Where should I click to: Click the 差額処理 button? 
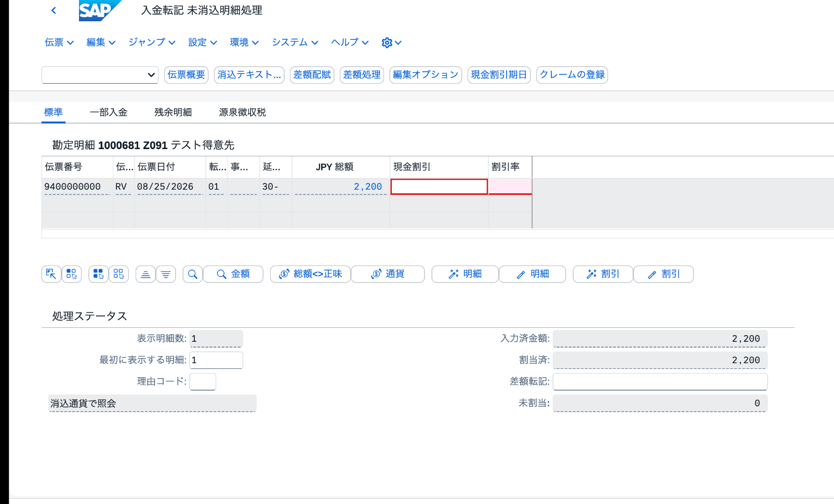[362, 75]
